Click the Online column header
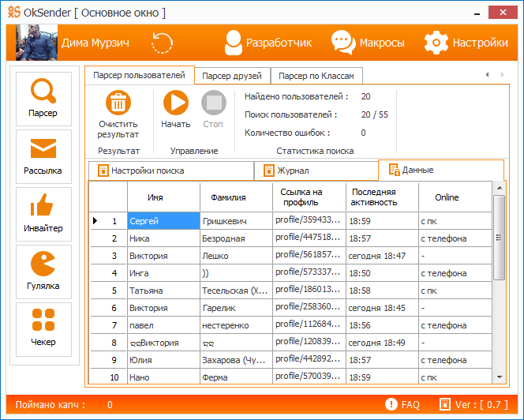The height and width of the screenshot is (420, 524). click(455, 197)
